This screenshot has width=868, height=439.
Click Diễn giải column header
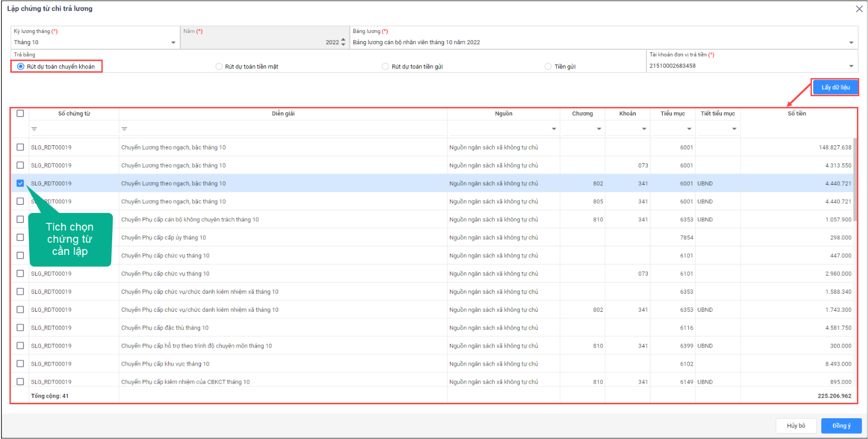[x=283, y=114]
